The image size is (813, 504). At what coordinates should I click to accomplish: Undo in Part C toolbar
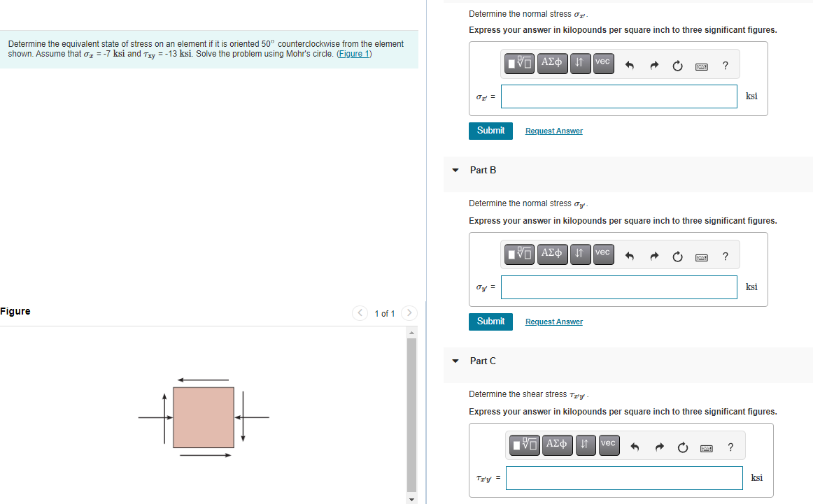[635, 447]
